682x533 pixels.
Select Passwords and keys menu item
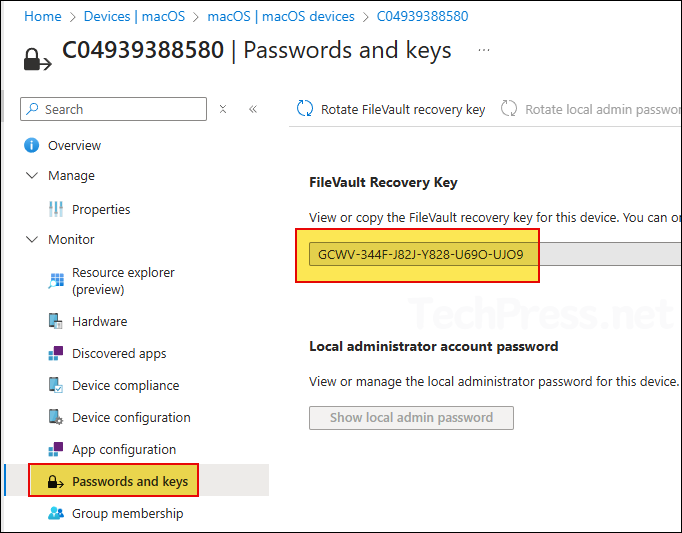[130, 482]
